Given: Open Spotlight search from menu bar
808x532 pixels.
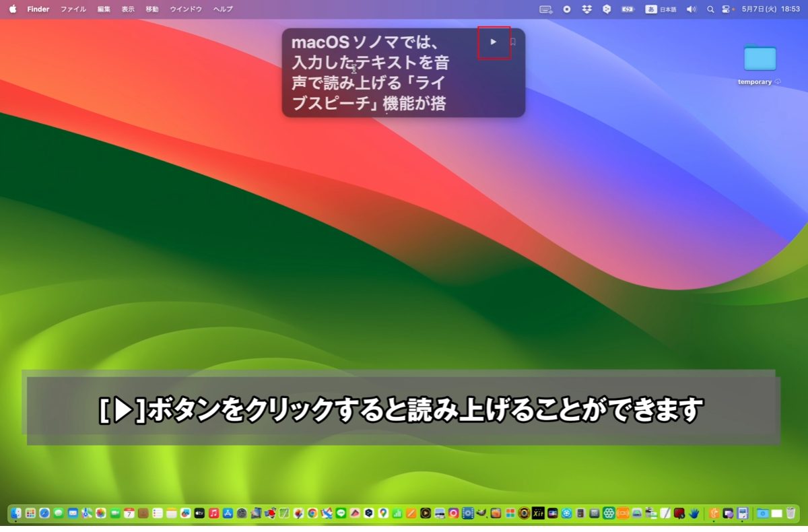Looking at the screenshot, I should 710,9.
